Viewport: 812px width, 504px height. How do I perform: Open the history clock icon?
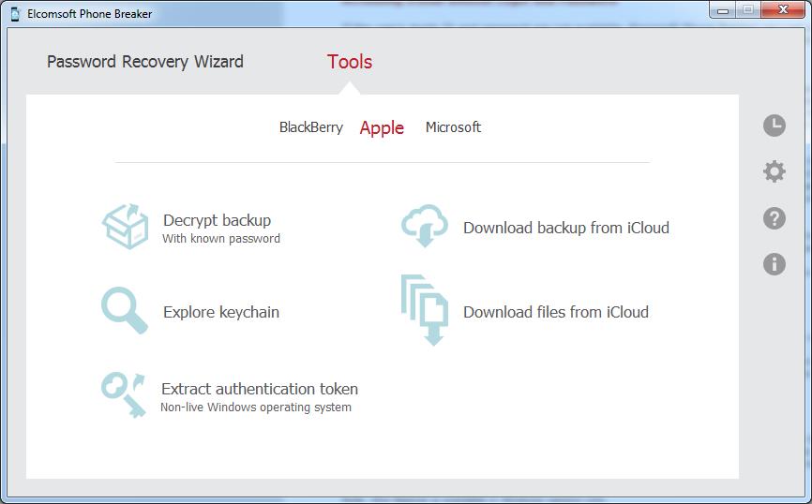click(774, 126)
